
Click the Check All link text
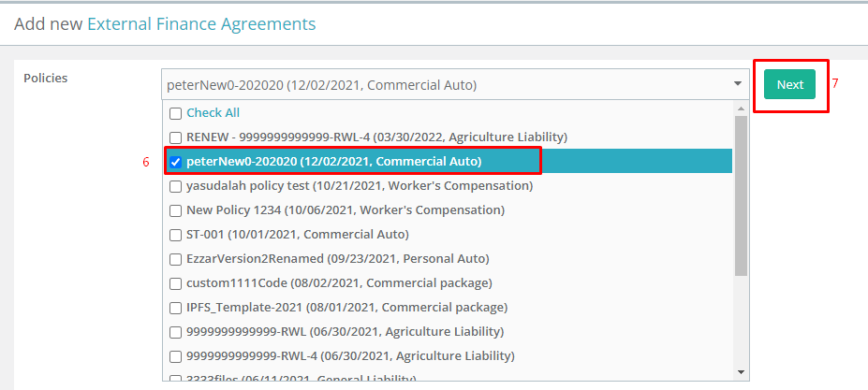[x=213, y=113]
